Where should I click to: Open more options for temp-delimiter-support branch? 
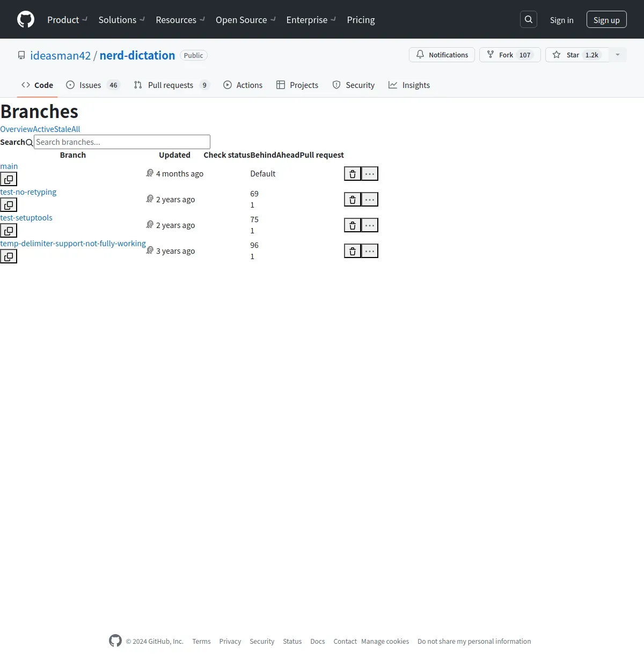[370, 251]
